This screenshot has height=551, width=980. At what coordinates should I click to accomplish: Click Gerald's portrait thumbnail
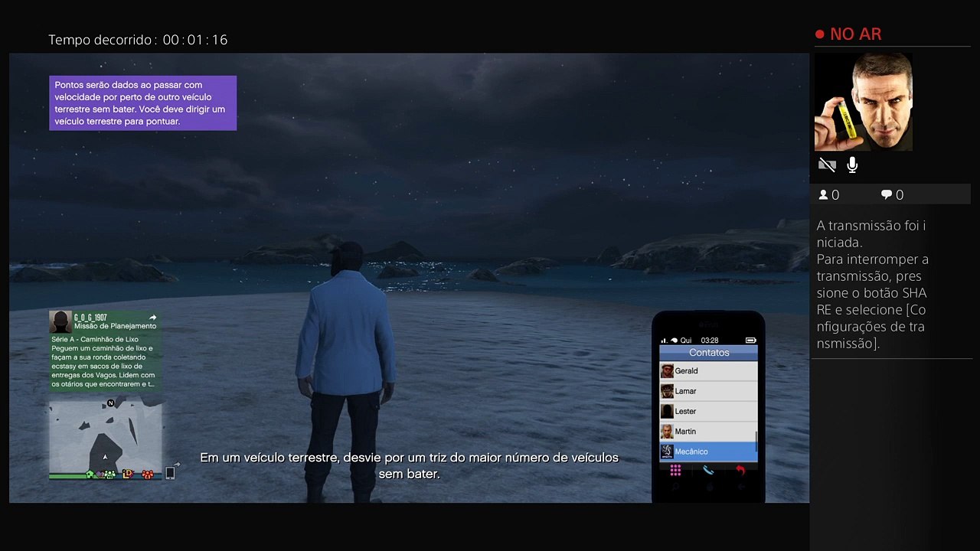click(x=667, y=370)
